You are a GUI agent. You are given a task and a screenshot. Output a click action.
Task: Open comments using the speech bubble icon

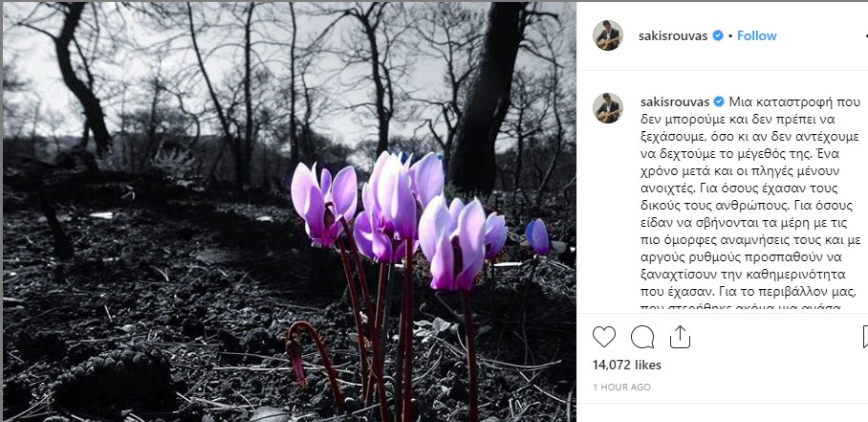pyautogui.click(x=642, y=337)
